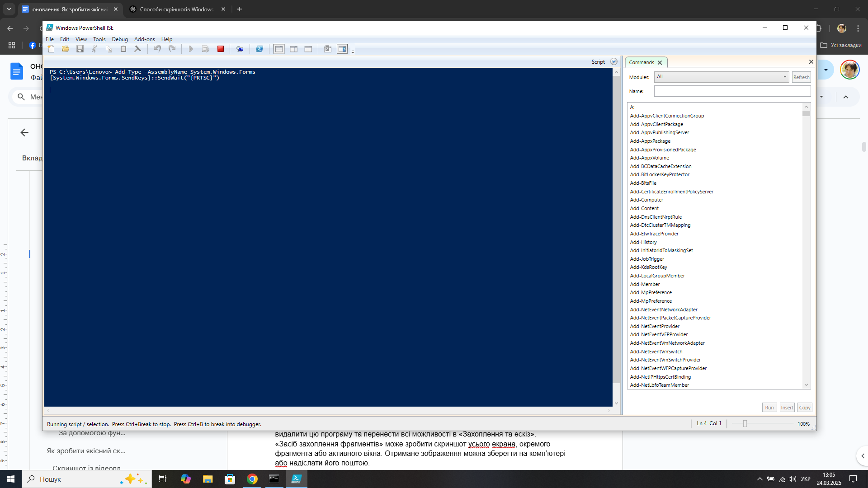Click the Cut scissors icon

click(94, 49)
